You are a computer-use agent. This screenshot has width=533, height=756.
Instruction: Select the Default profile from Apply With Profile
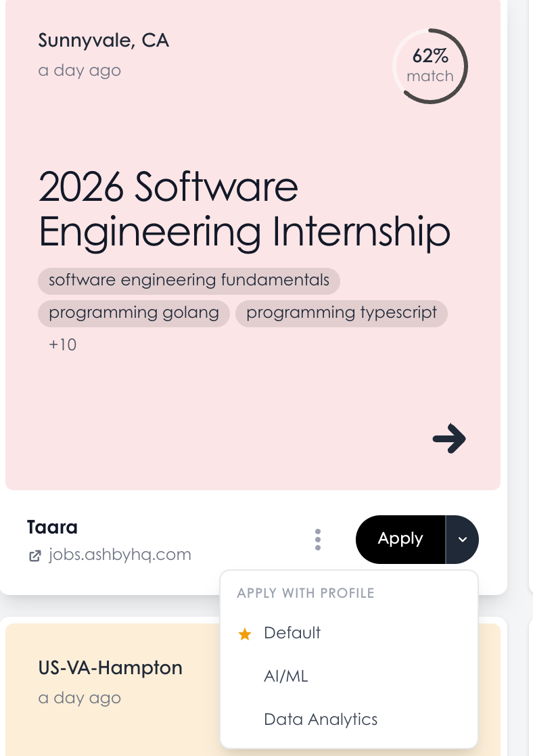tap(292, 633)
